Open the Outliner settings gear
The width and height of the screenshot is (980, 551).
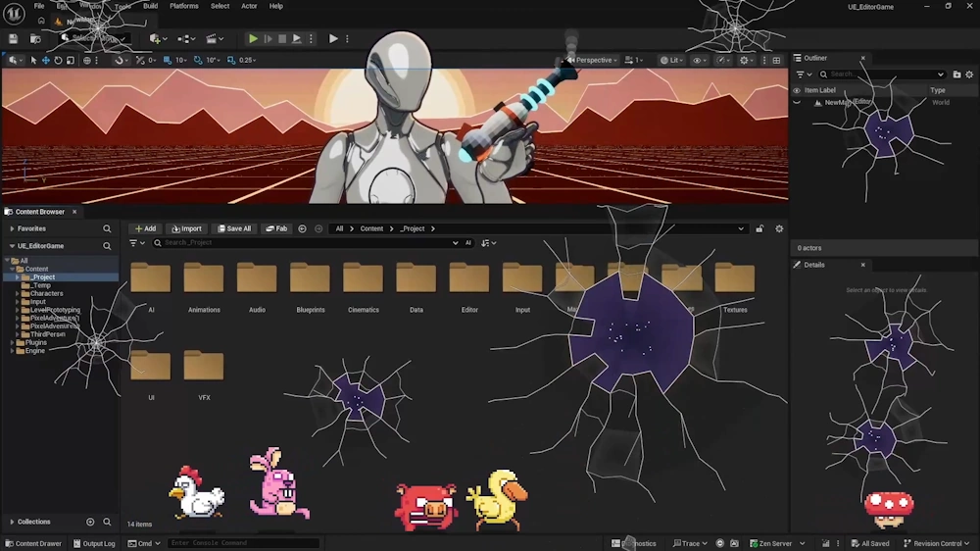point(969,75)
